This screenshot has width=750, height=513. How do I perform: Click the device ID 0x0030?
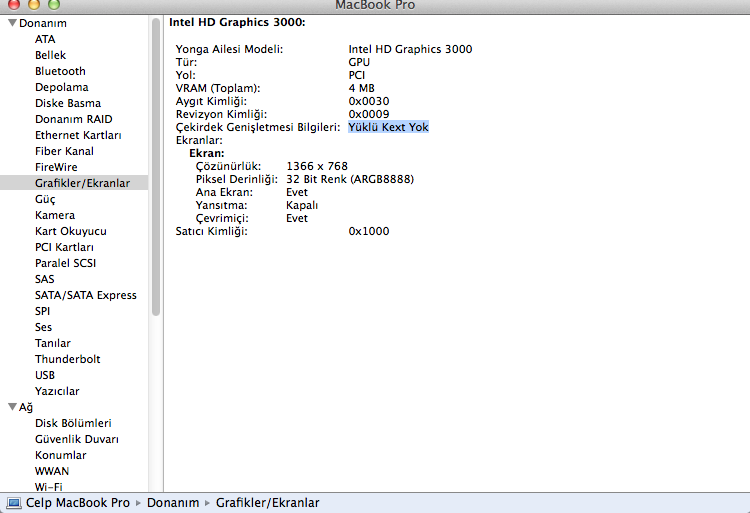pyautogui.click(x=369, y=101)
